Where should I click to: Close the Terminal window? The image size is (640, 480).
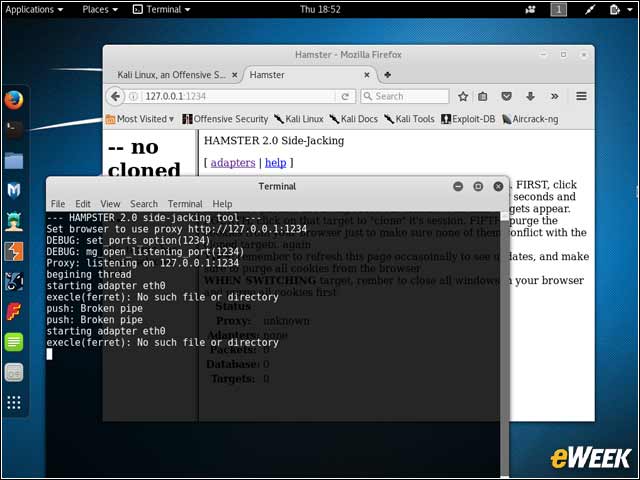coord(498,187)
